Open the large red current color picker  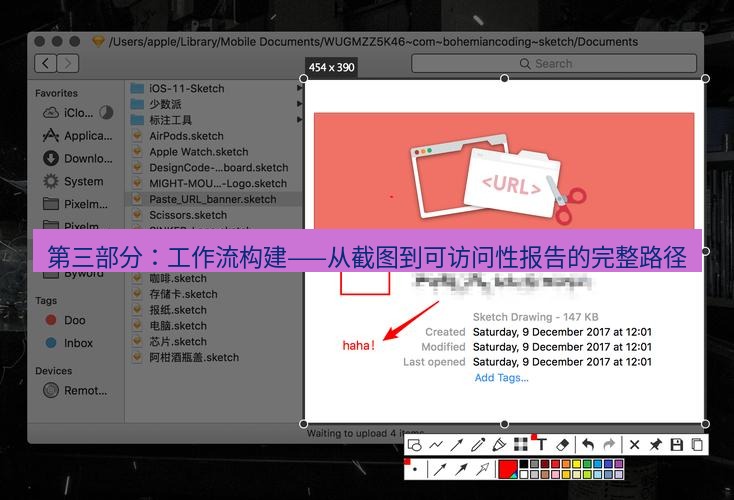[508, 469]
